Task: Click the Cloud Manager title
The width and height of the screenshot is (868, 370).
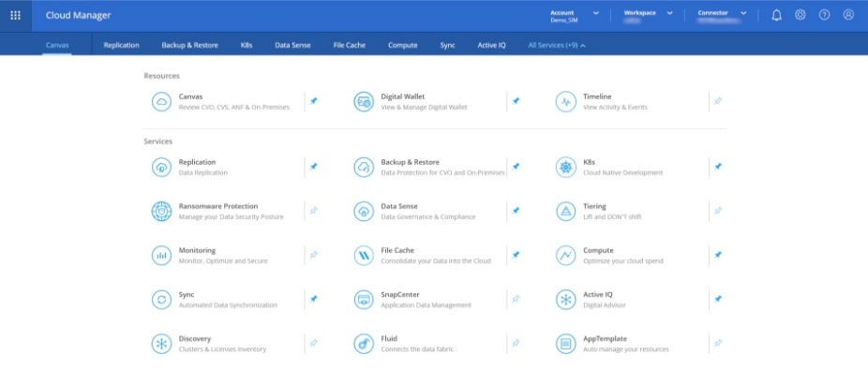Action: click(x=78, y=16)
